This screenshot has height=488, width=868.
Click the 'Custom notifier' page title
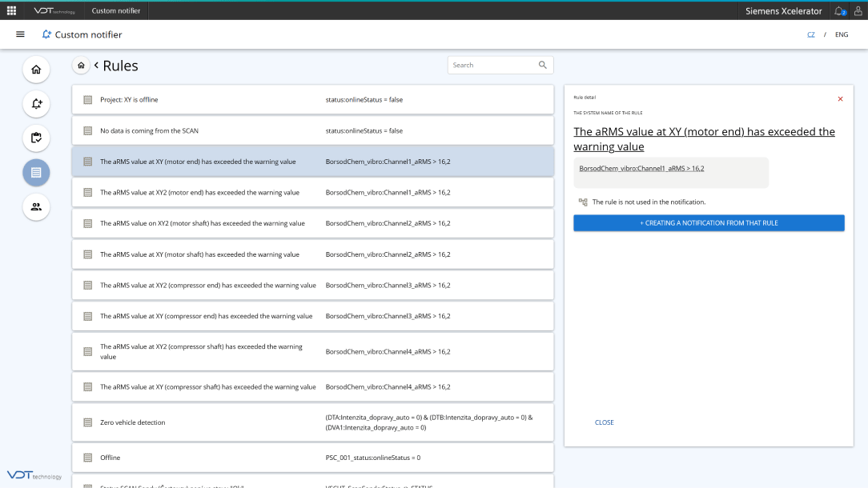coord(89,34)
